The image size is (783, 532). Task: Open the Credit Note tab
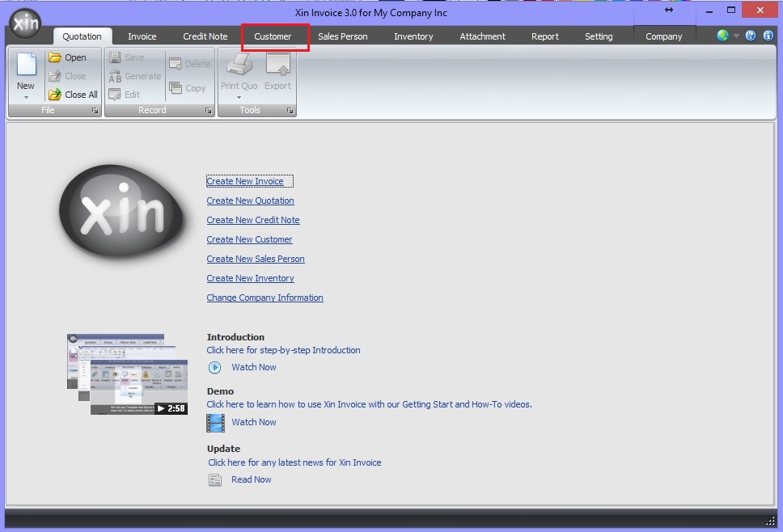205,36
